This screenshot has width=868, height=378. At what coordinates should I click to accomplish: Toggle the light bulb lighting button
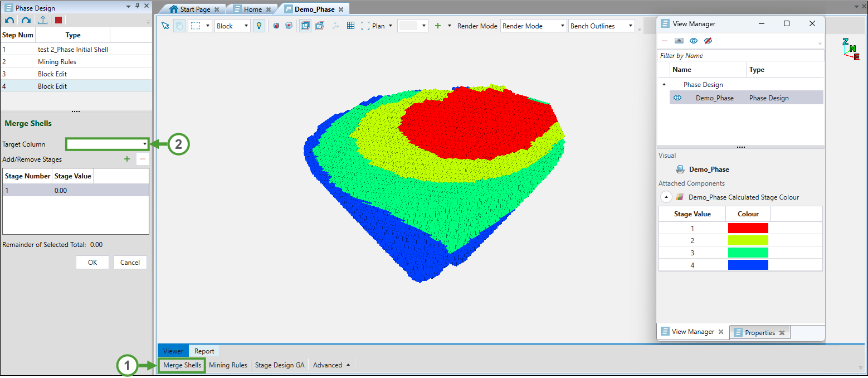pos(259,26)
